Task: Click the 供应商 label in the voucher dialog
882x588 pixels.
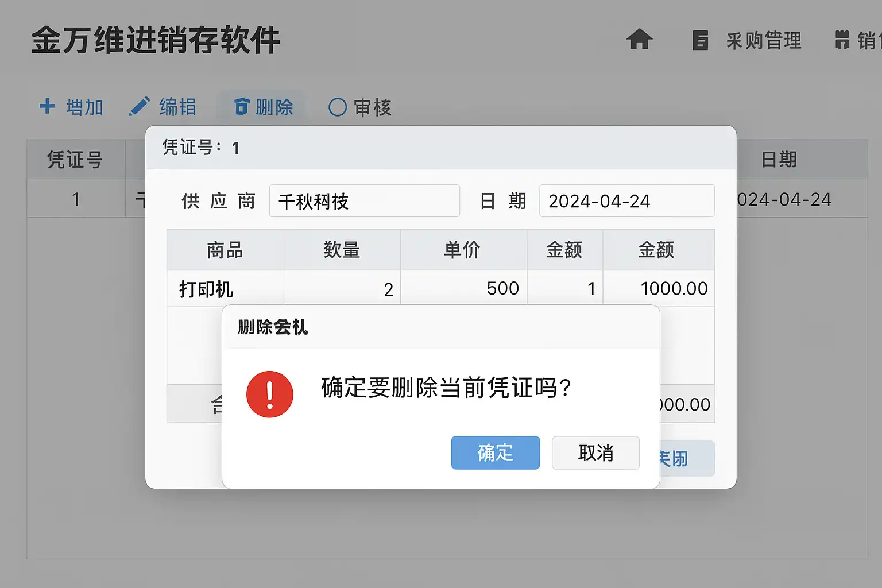Action: pyautogui.click(x=218, y=201)
